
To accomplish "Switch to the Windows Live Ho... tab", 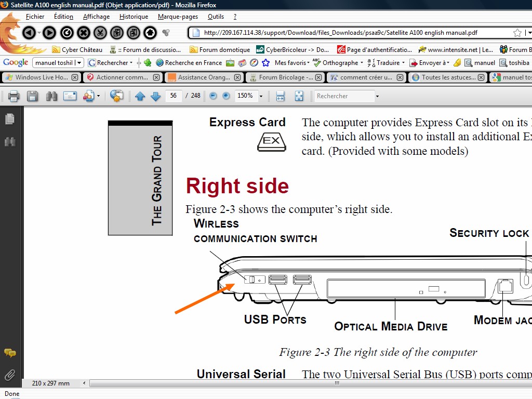I will click(41, 77).
